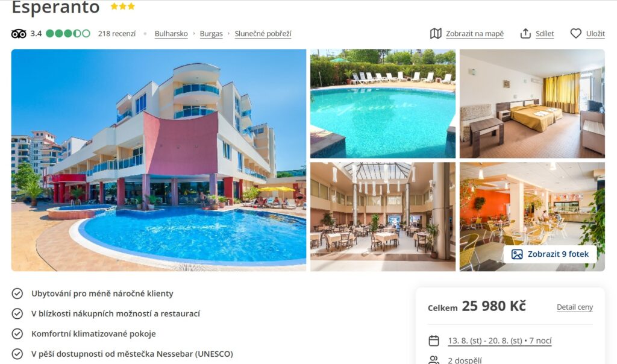Click the Zobrazit 9 fotek button

[x=550, y=254]
